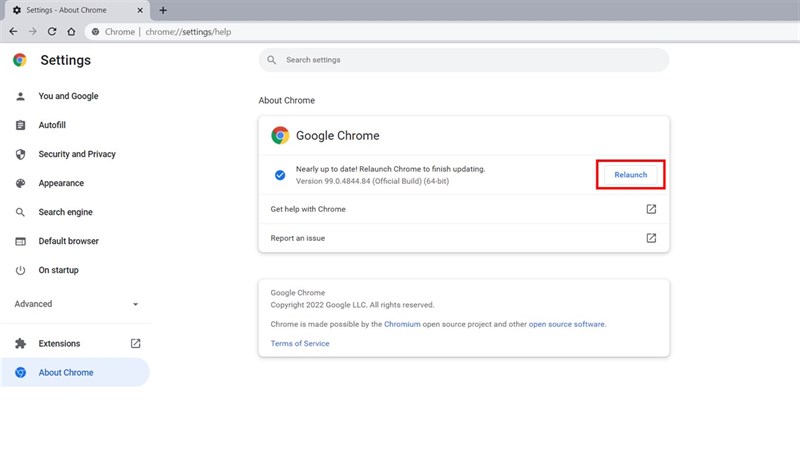This screenshot has width=800, height=450.
Task: Close the Settings - About Chrome tab
Action: pyautogui.click(x=140, y=10)
